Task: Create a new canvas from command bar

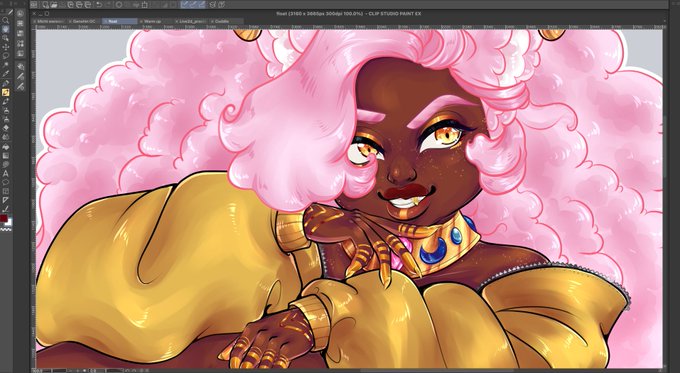Action: [45, 5]
